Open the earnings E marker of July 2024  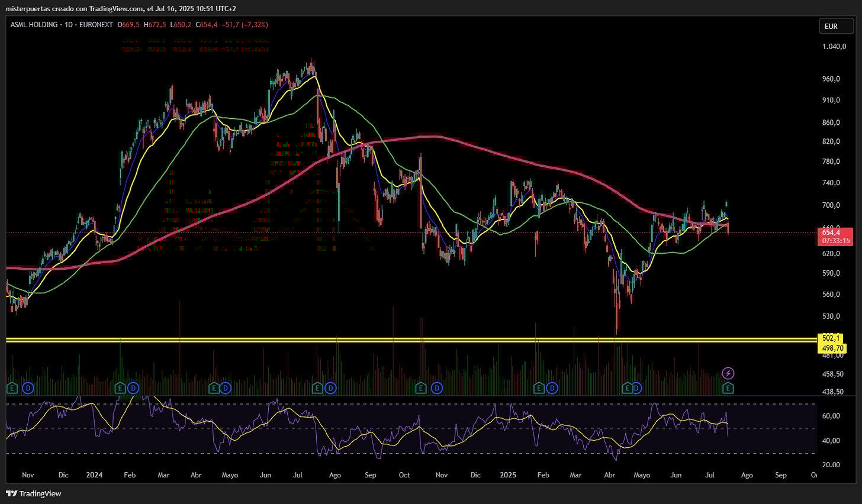pos(317,388)
